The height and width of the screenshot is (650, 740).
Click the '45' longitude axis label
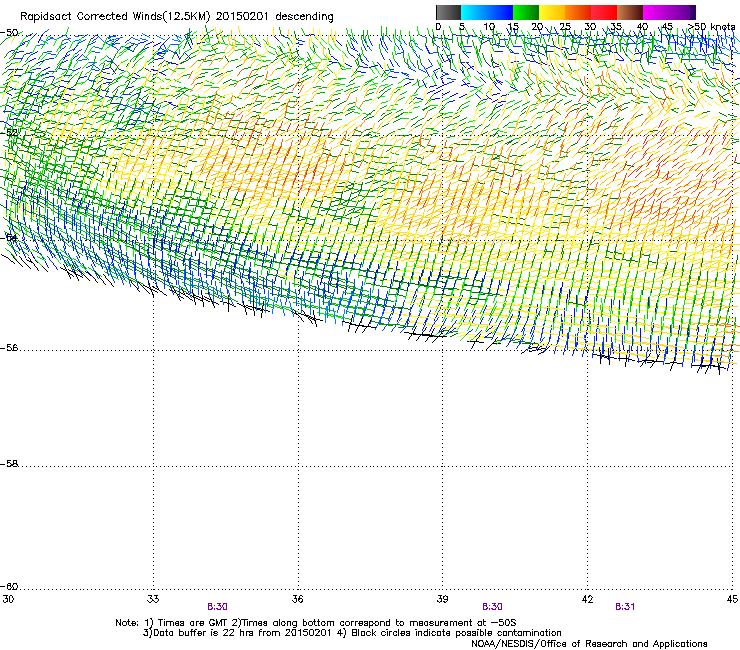[x=732, y=599]
